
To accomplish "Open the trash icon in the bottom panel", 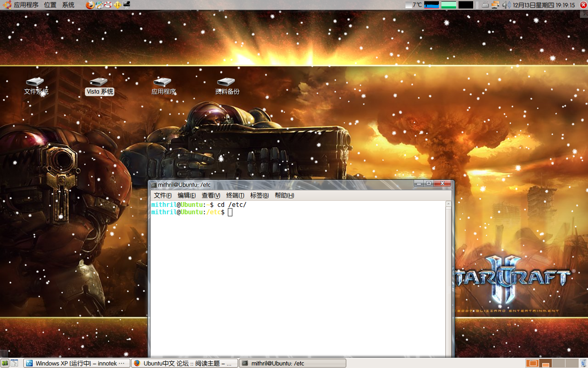I will 584,363.
